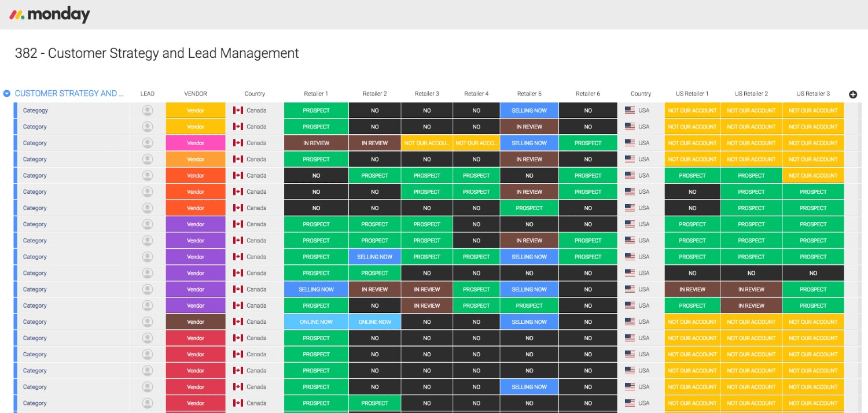Click SELLING NOW status under Retailer 2
868x413 pixels.
point(375,257)
